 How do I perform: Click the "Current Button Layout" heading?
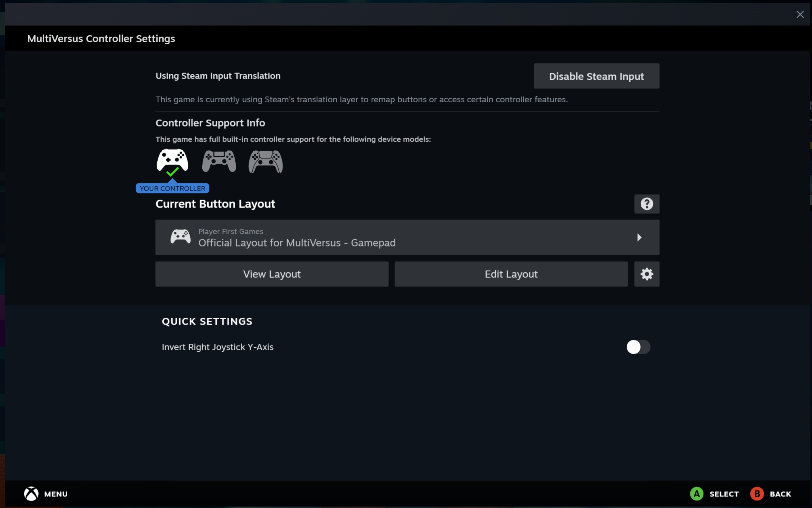215,204
